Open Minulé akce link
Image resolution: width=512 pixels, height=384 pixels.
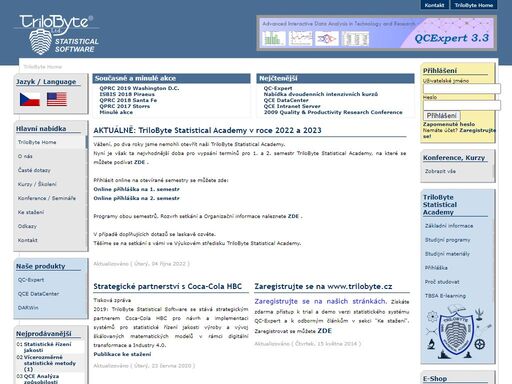click(116, 112)
